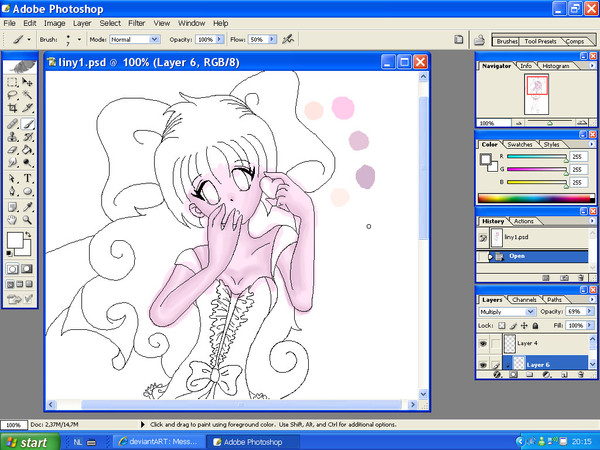Image resolution: width=600 pixels, height=450 pixels.
Task: Toggle lock all for layer
Action: (535, 326)
